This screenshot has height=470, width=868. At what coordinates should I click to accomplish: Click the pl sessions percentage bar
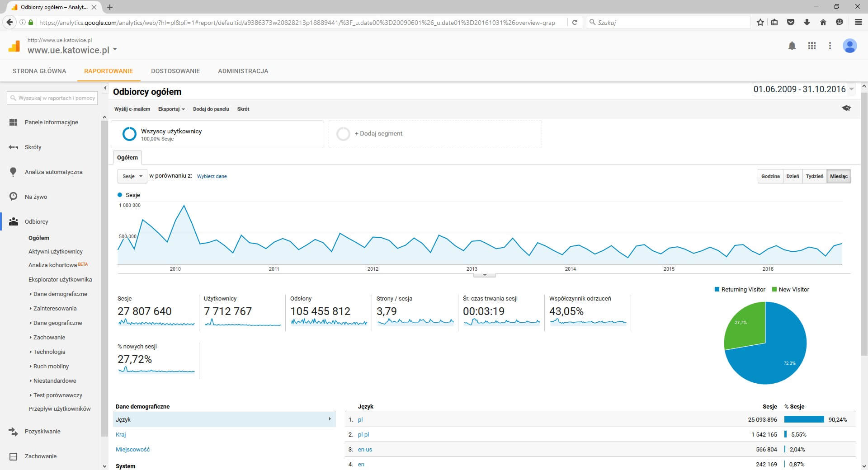coord(804,419)
